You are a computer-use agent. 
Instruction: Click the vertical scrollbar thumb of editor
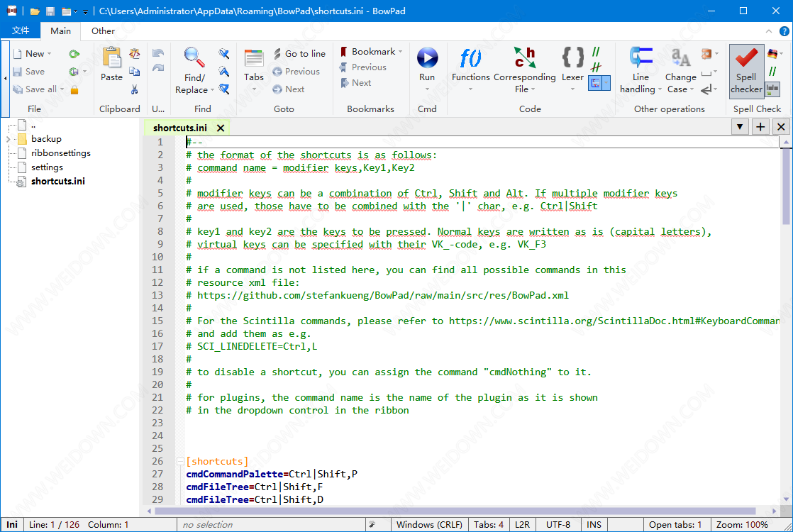pyautogui.click(x=786, y=186)
